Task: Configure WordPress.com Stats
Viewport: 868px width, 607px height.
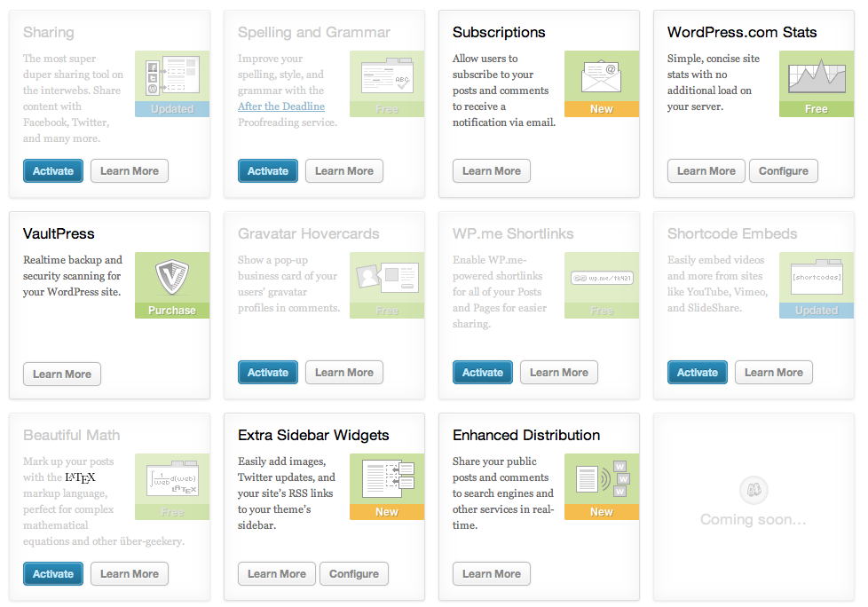Action: [x=783, y=171]
